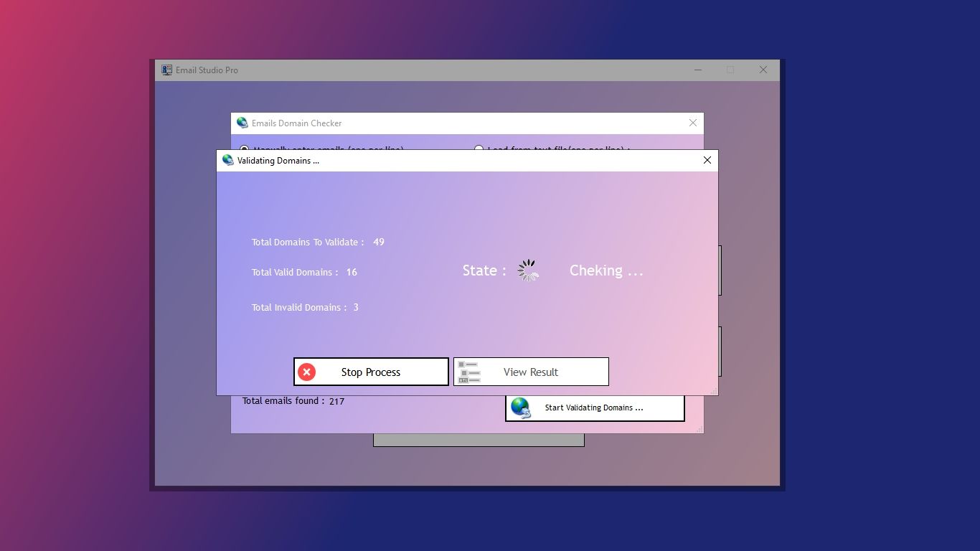Minimize the Email Studio Pro window
Screen dimensions: 980x551
tap(698, 70)
